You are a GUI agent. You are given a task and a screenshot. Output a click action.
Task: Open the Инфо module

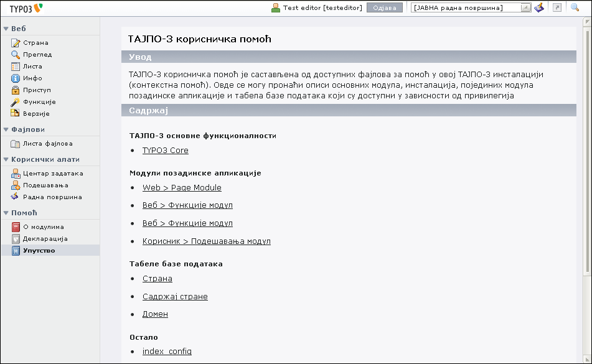click(32, 78)
